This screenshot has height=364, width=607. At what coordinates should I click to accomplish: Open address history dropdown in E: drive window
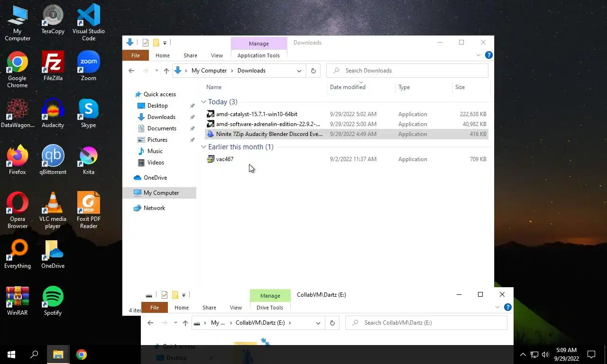[x=318, y=323]
